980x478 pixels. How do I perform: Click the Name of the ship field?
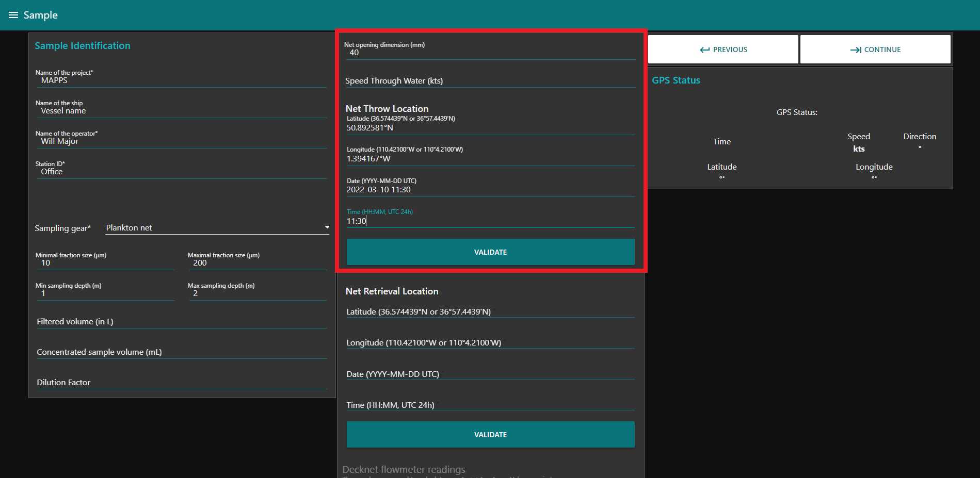click(x=181, y=111)
